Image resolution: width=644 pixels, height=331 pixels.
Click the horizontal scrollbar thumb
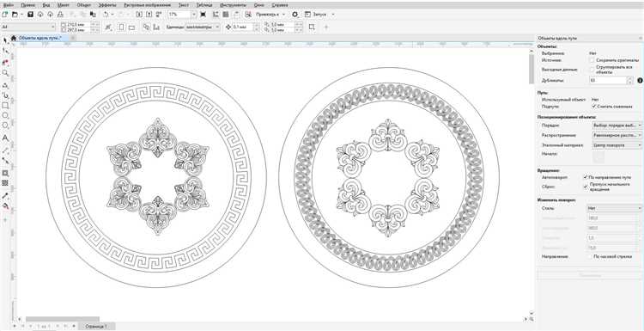(x=63, y=319)
